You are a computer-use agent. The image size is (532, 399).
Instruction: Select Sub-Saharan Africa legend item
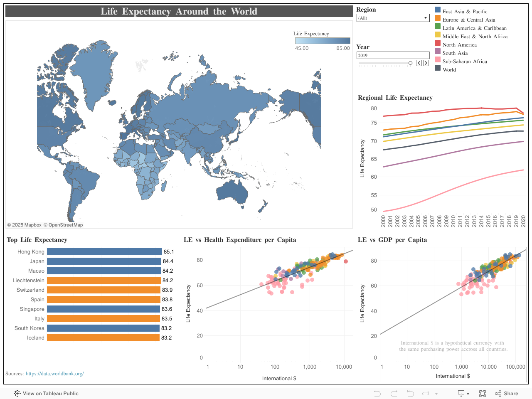(x=465, y=62)
